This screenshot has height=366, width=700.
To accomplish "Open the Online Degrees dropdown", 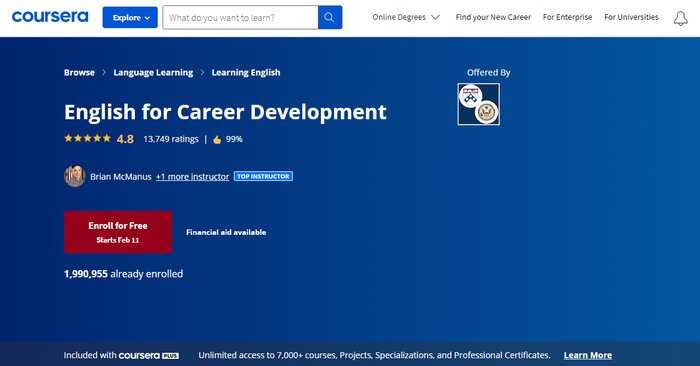I will click(x=406, y=17).
